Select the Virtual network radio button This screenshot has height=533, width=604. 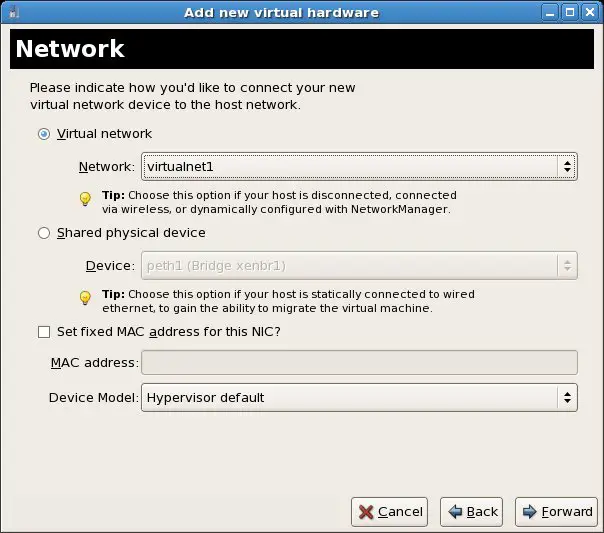(43, 133)
